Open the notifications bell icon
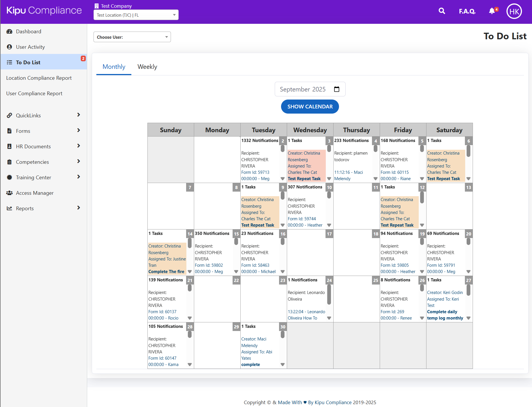 click(x=492, y=11)
